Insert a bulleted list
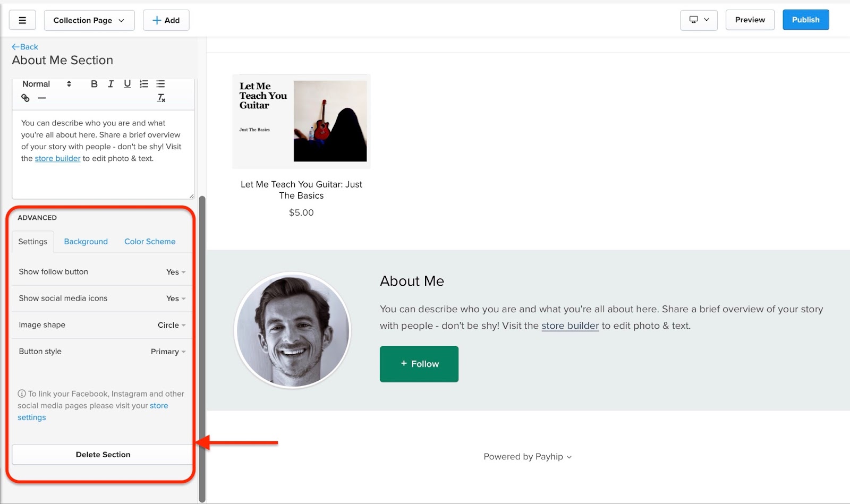This screenshot has height=504, width=850. (160, 84)
